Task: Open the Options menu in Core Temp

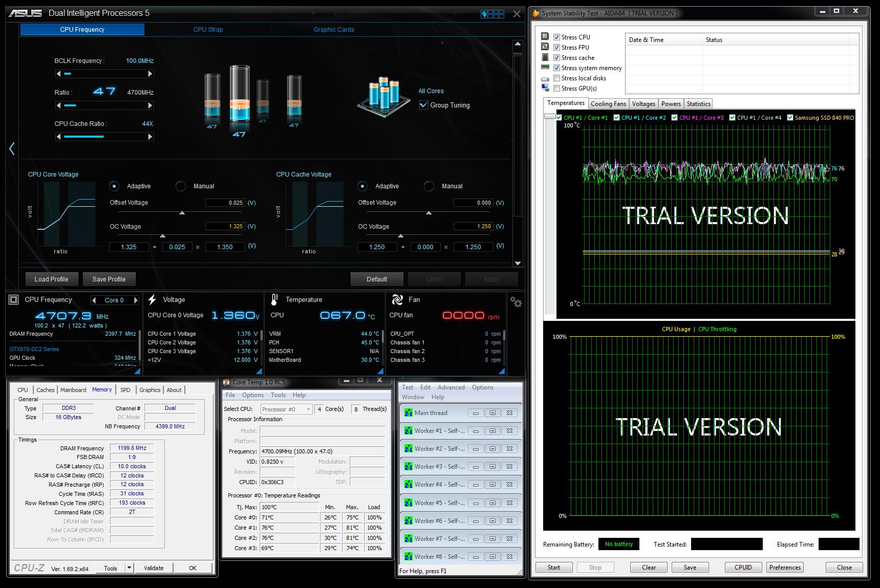Action: tap(253, 395)
